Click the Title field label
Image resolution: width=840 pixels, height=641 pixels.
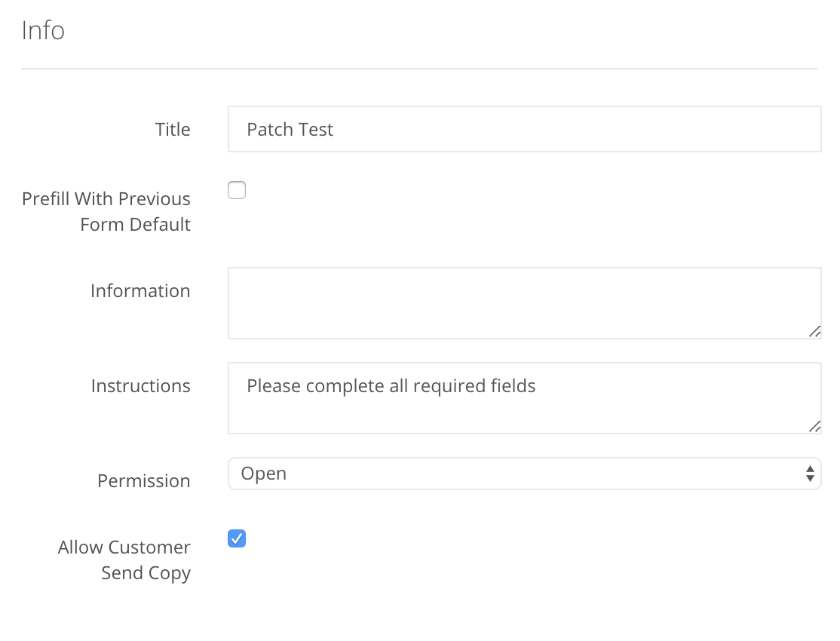point(173,129)
